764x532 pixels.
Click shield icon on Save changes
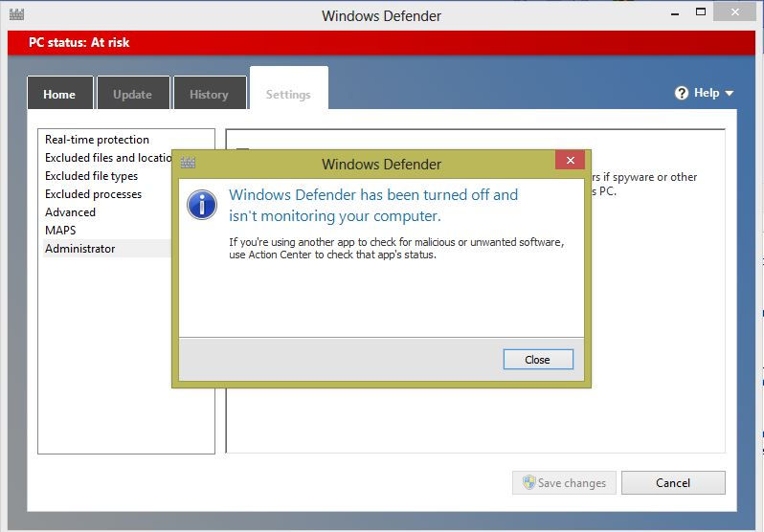528,482
